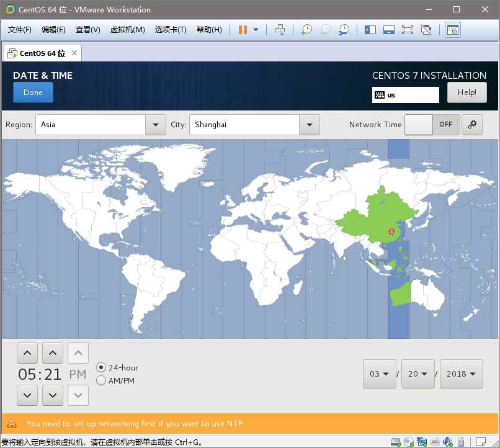Viewport: 500px width, 448px height.
Task: Click the console view icon
Action: tap(453, 30)
